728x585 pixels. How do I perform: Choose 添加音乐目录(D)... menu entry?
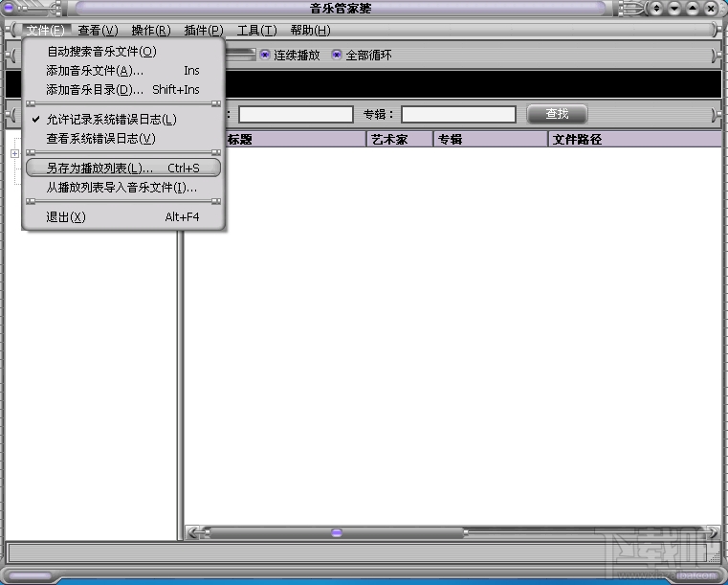(123, 90)
